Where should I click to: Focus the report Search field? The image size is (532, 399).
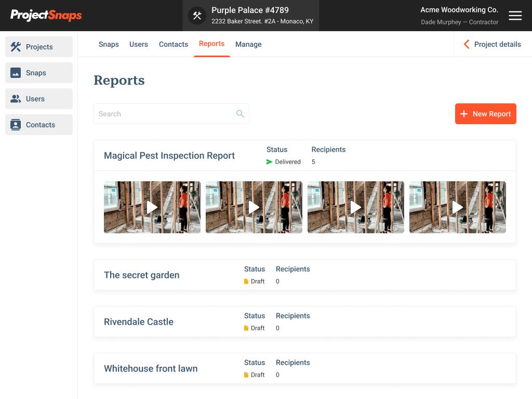pyautogui.click(x=164, y=114)
